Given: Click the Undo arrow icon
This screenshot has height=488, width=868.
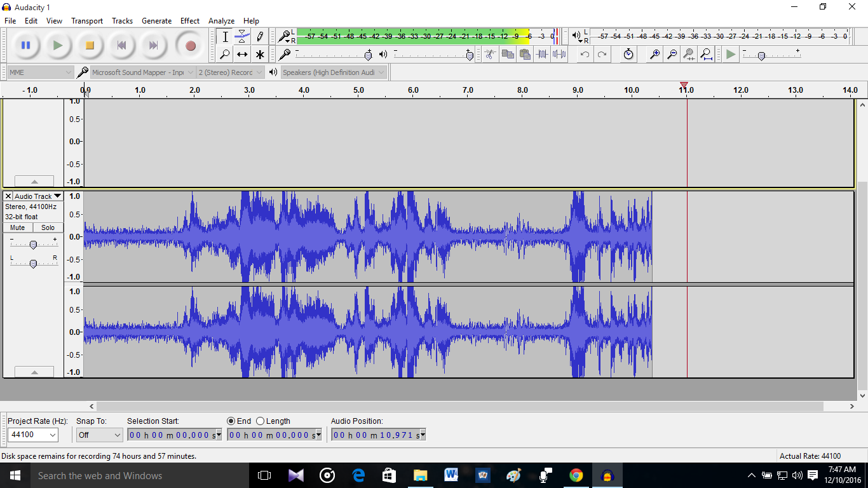Looking at the screenshot, I should [585, 54].
